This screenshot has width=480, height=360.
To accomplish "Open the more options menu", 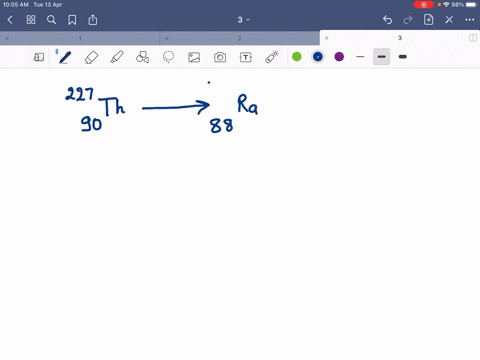I will (470, 20).
